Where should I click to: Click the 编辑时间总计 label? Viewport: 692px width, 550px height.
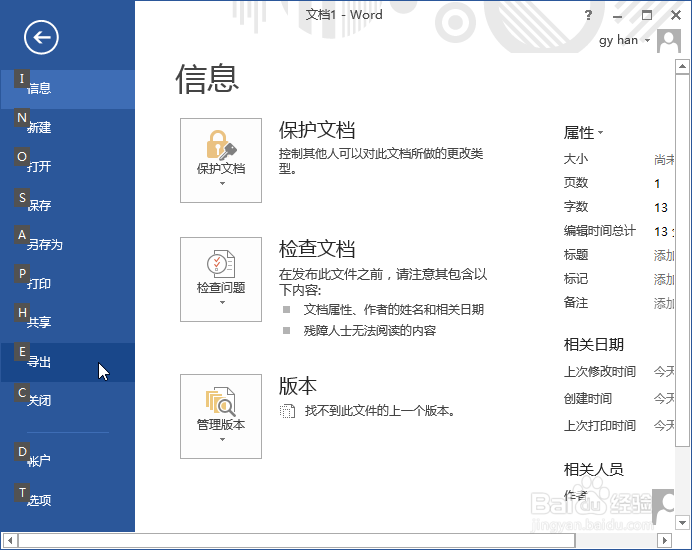pos(599,231)
